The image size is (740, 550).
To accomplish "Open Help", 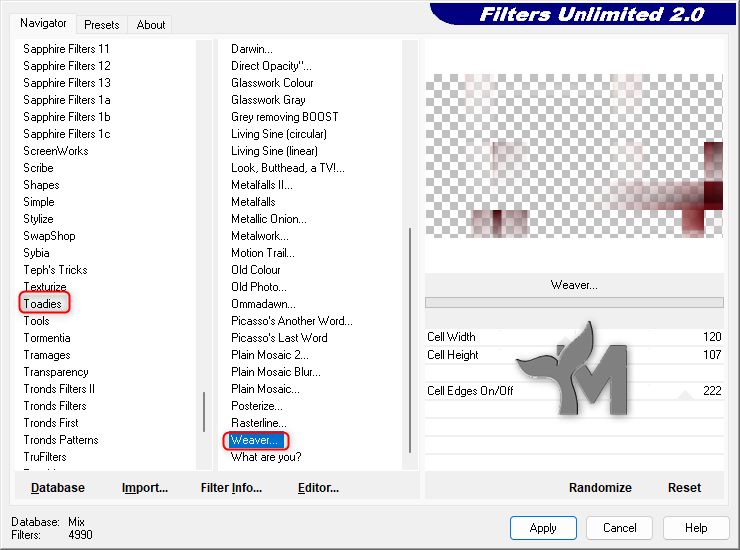I will click(x=696, y=527).
